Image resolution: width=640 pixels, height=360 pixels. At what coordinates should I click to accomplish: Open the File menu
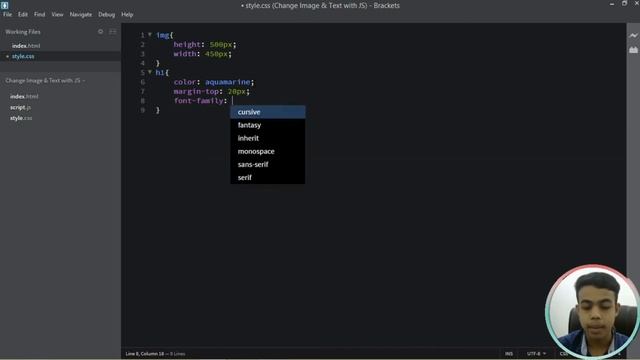click(x=7, y=14)
